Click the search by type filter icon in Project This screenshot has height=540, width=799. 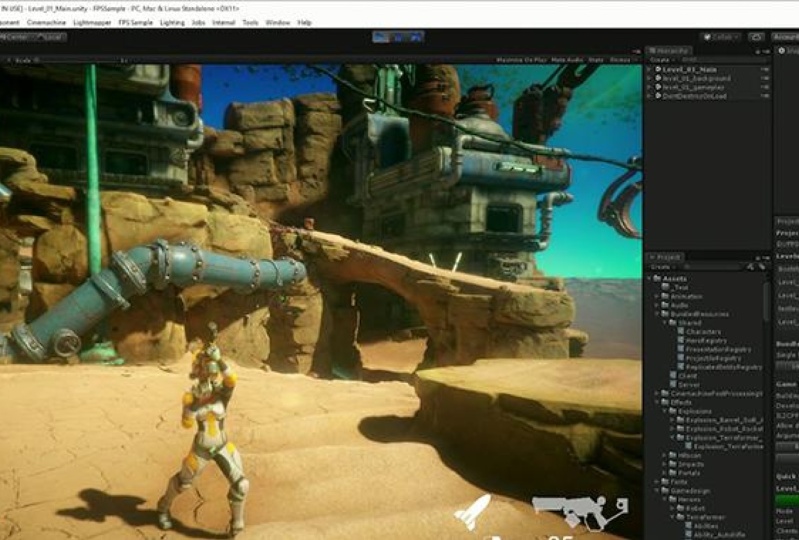pos(751,266)
